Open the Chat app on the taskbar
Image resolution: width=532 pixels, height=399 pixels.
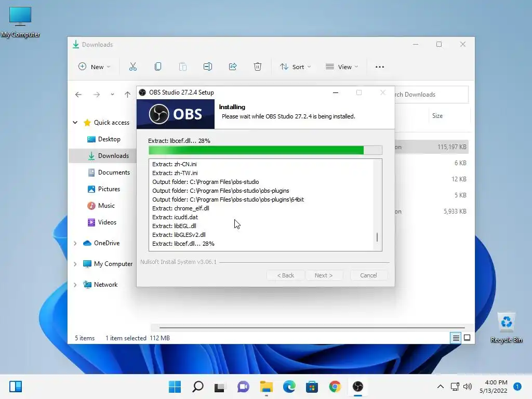point(243,387)
